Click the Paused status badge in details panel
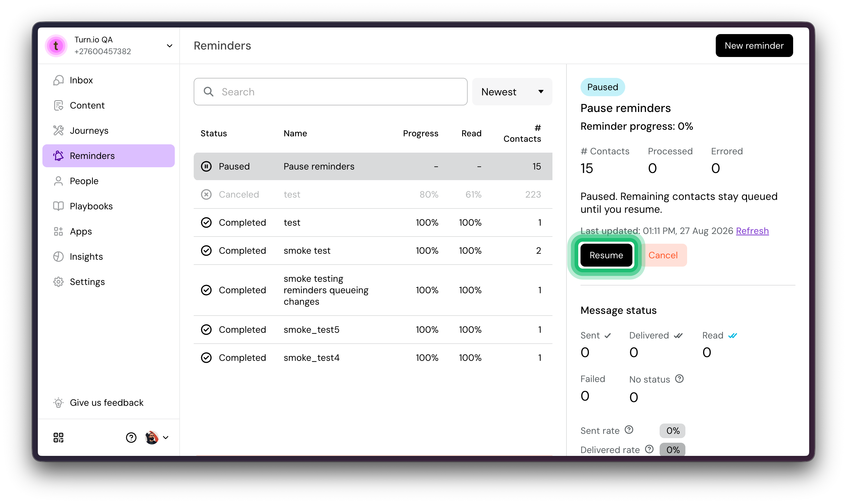This screenshot has width=847, height=504. point(602,87)
